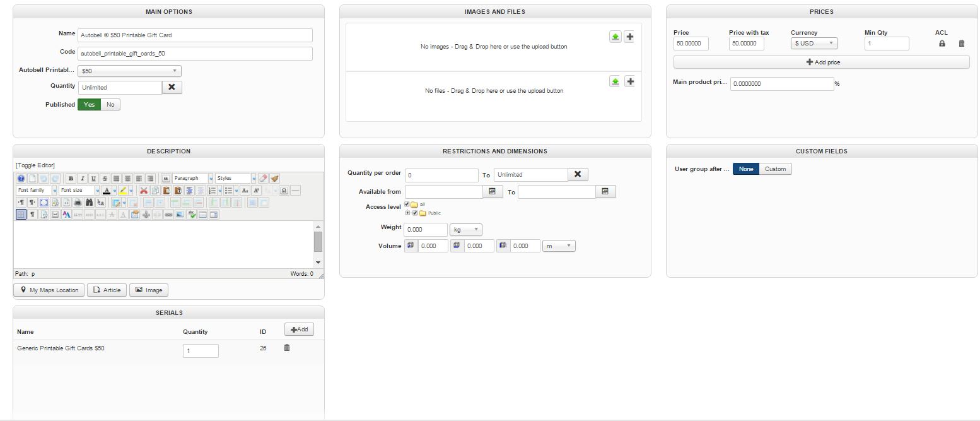
Task: Click the print icon in editor
Action: 78,203
